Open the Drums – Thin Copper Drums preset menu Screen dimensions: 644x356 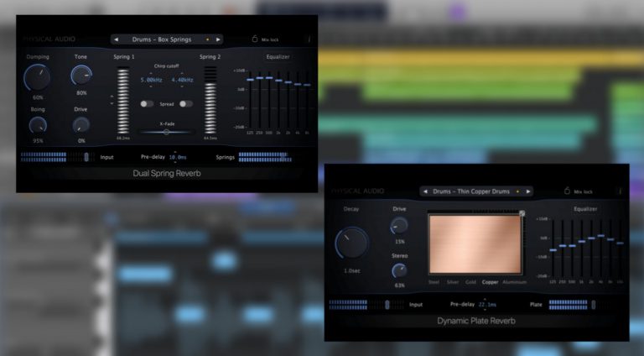click(471, 191)
